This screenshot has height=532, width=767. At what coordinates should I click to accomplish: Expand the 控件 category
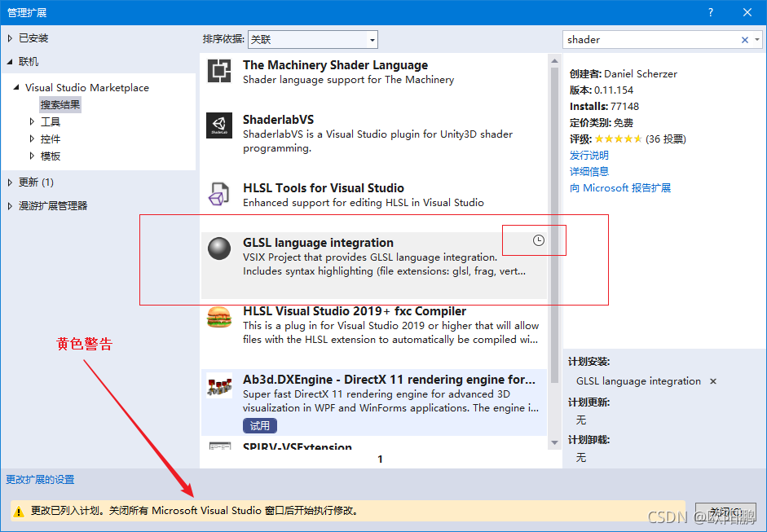click(x=32, y=138)
